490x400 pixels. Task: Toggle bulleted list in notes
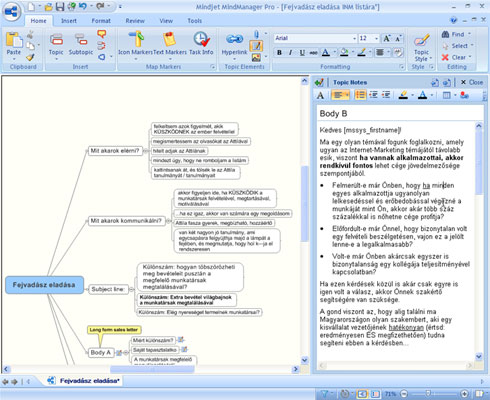coord(360,95)
